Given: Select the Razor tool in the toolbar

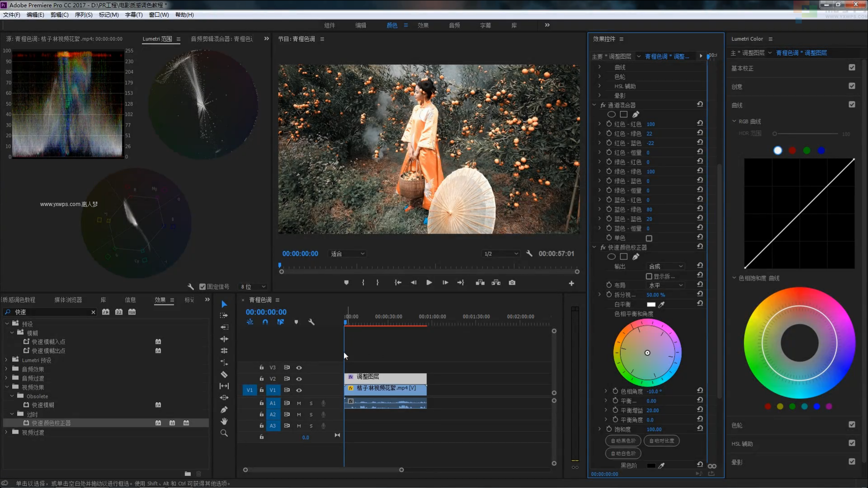Looking at the screenshot, I should pyautogui.click(x=224, y=374).
